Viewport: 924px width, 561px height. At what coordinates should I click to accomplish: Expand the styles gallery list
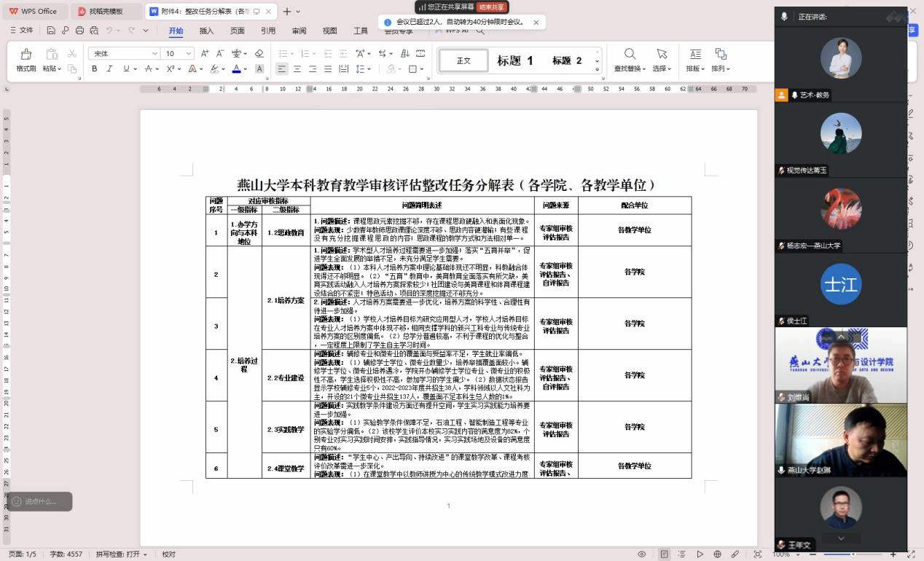click(598, 70)
